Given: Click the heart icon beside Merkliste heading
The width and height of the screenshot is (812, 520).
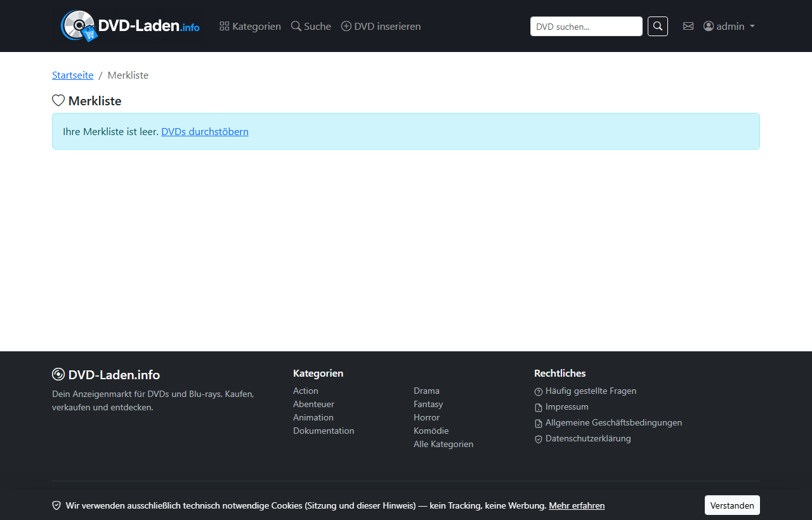Looking at the screenshot, I should tap(58, 101).
